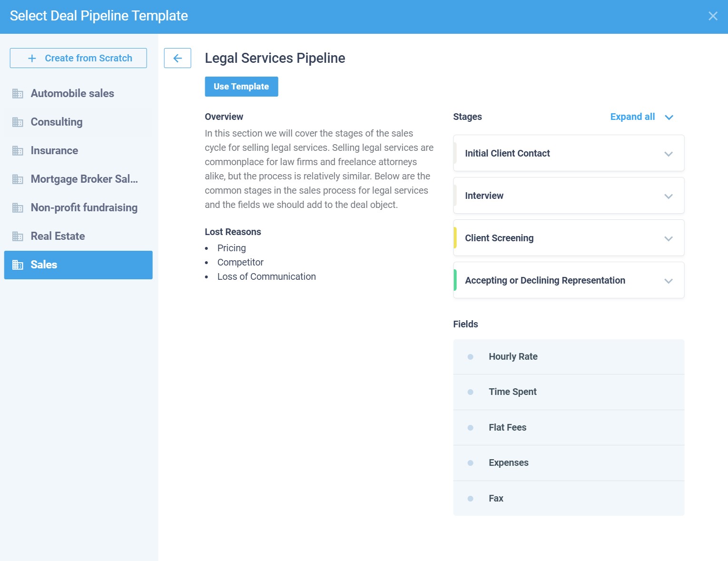
Task: Close the template dialog with X
Action: (x=712, y=16)
